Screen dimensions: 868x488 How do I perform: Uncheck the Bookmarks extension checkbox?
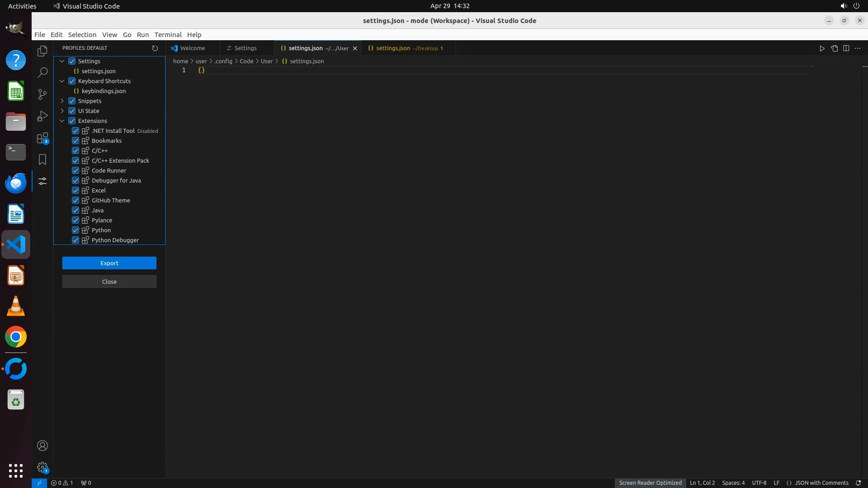75,141
